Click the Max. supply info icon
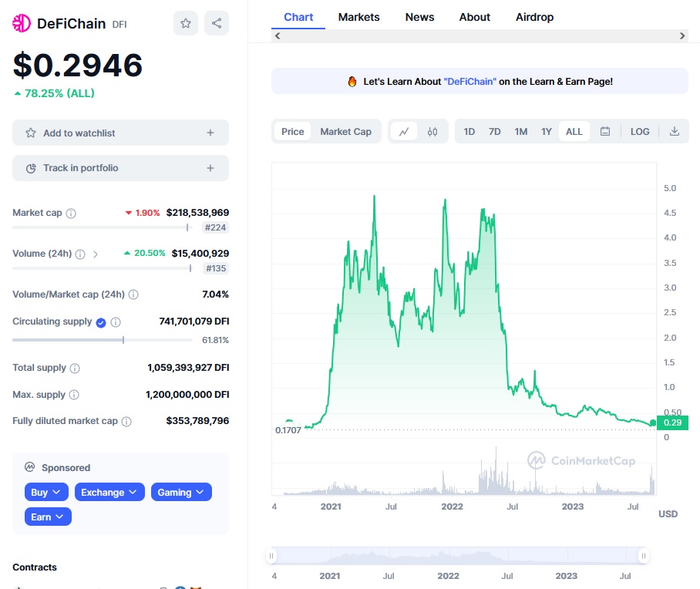The image size is (700, 589). [74, 395]
